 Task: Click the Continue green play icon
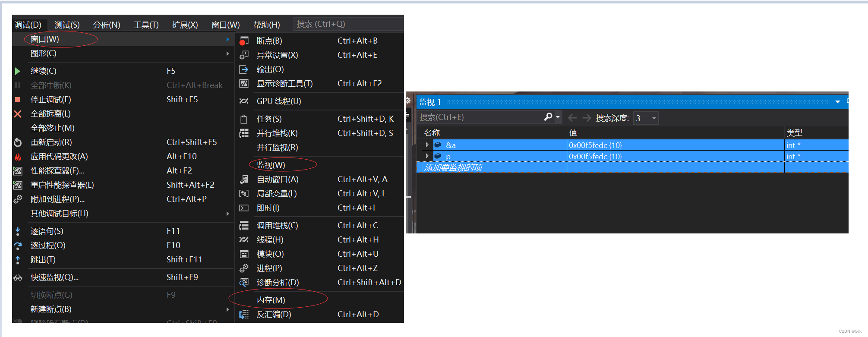18,71
